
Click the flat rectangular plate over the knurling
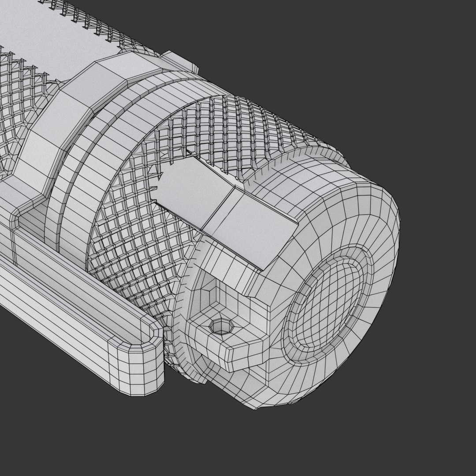pos(225,212)
